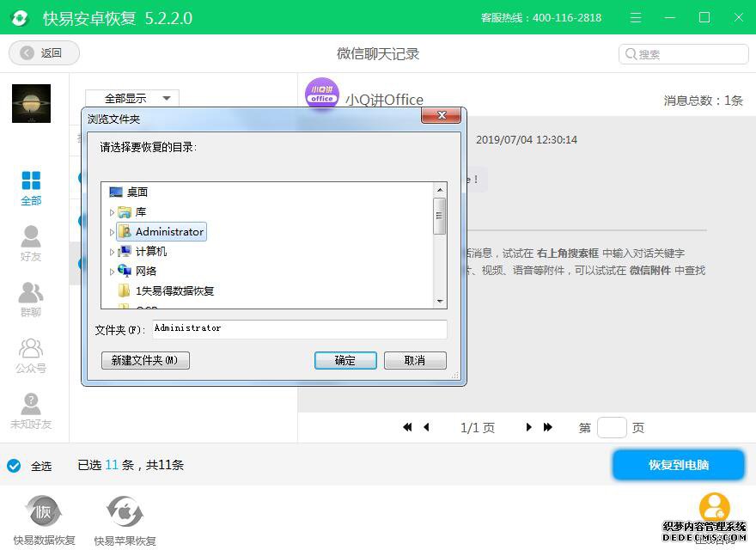Screen dimensions: 756x550
Task: Click the search box 搜索
Action: (x=683, y=54)
